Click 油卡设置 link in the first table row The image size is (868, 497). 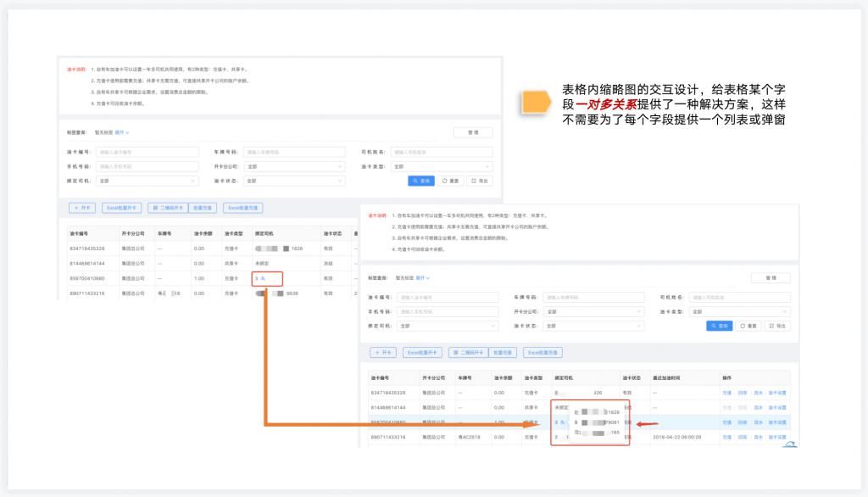[x=777, y=393]
